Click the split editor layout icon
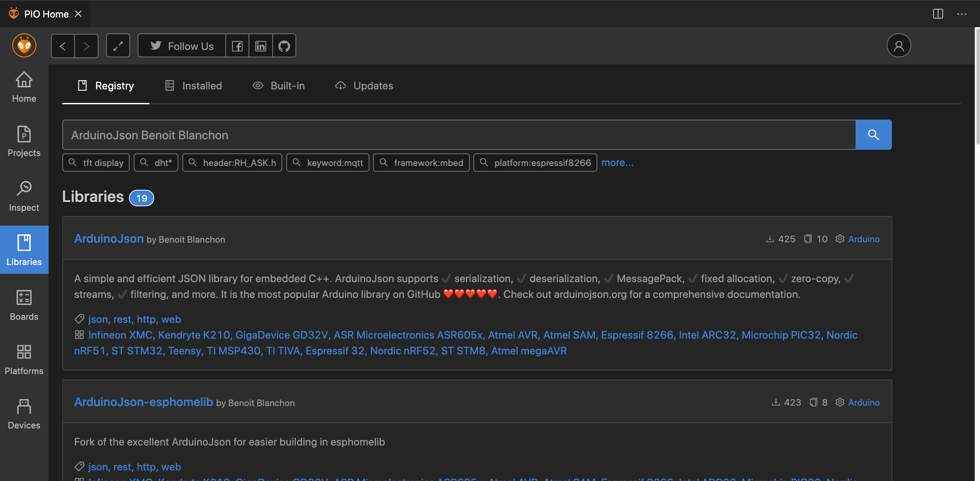980x481 pixels. (938, 14)
